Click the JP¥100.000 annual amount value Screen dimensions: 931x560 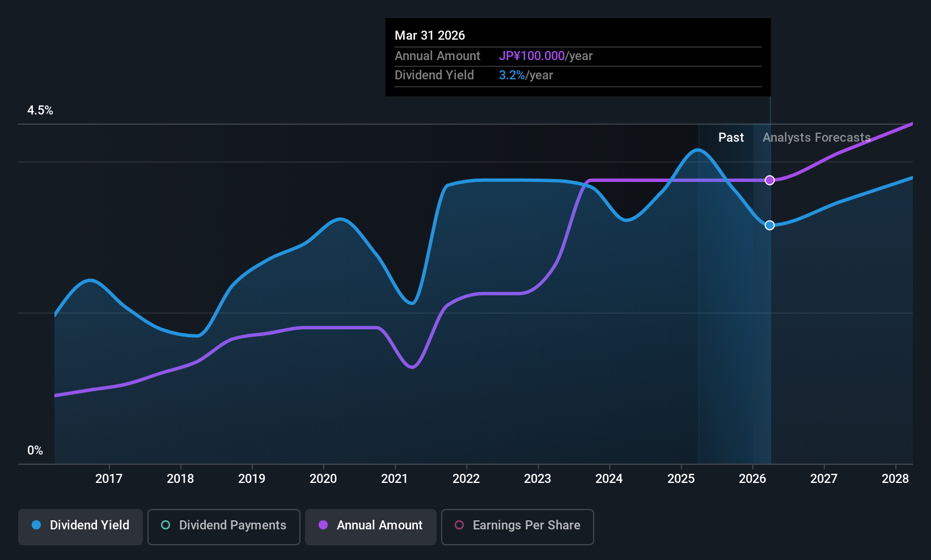pyautogui.click(x=532, y=56)
